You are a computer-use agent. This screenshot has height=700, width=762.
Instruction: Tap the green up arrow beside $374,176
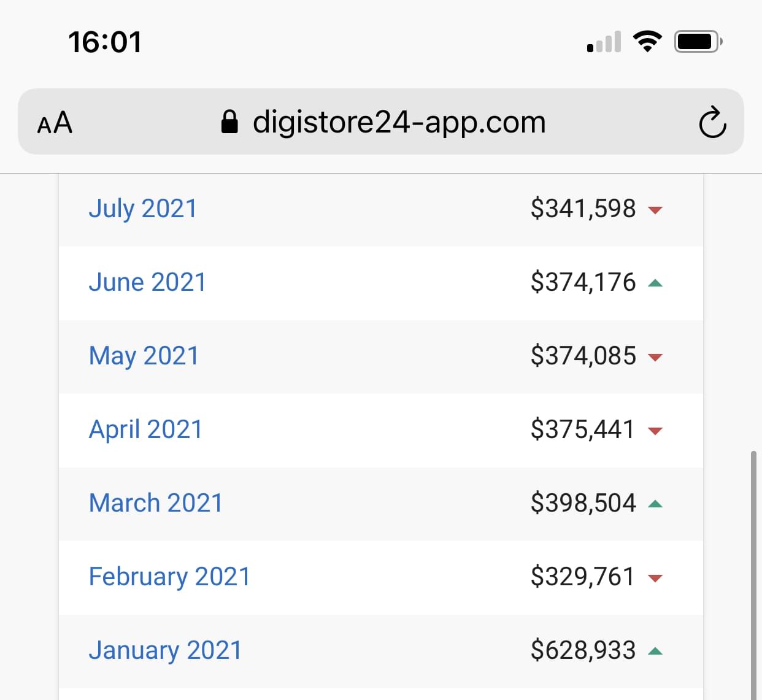tap(655, 283)
